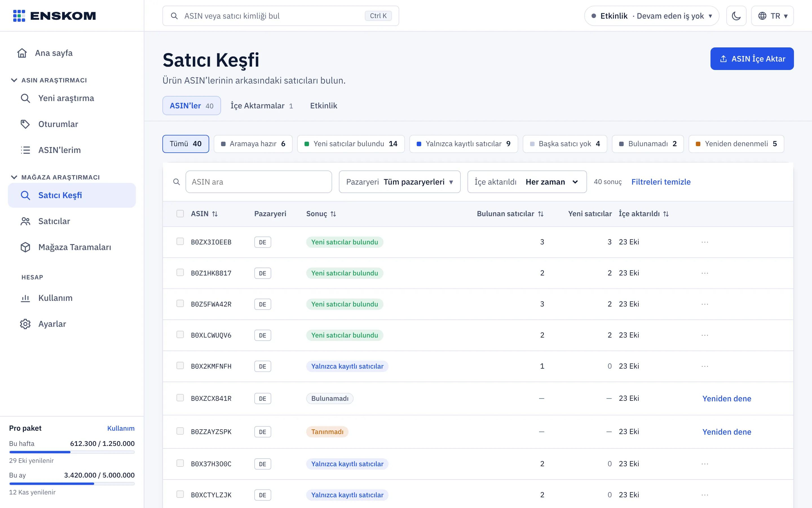812x508 pixels.
Task: Open Satıcılar people icon
Action: click(25, 221)
